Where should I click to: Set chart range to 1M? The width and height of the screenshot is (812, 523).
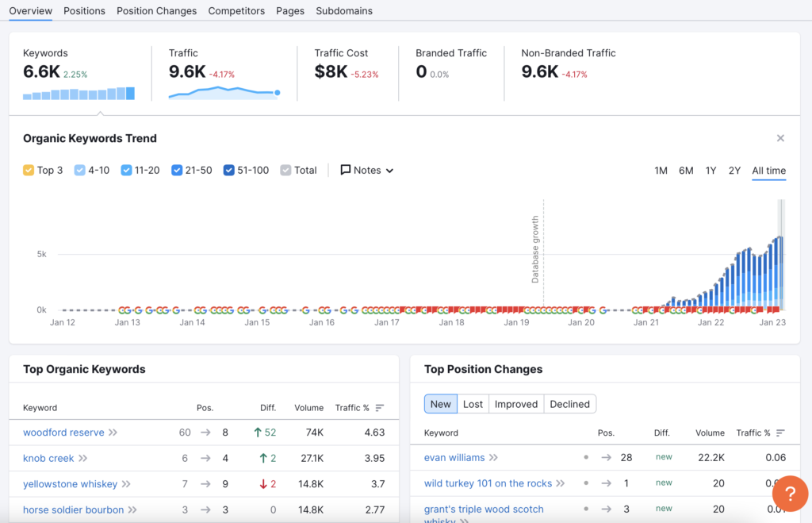[661, 171]
